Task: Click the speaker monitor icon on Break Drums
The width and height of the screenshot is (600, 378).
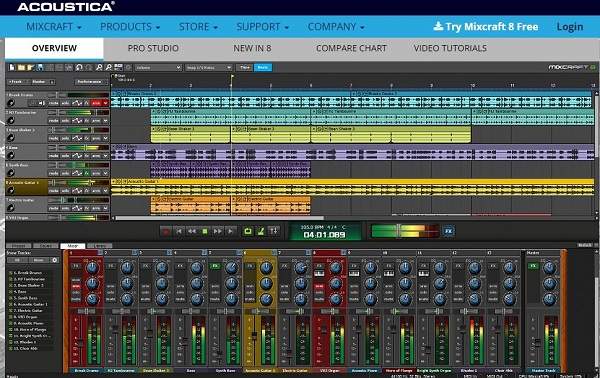Action: [x=41, y=103]
